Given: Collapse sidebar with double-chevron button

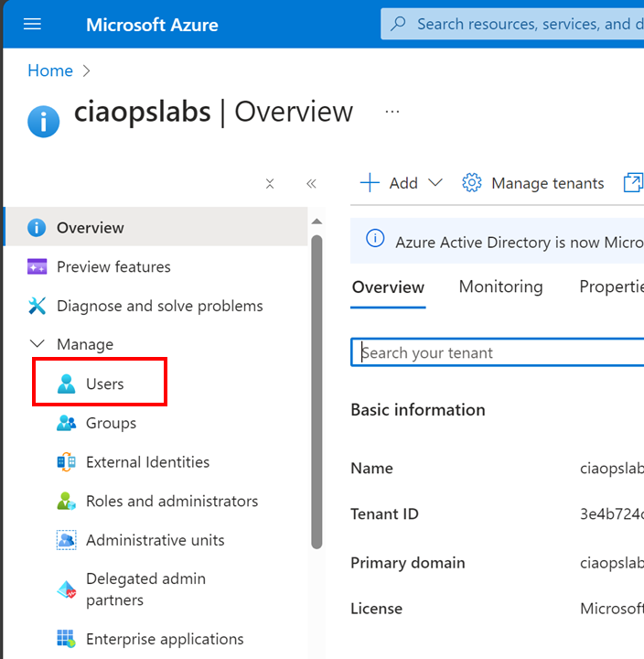Looking at the screenshot, I should tap(311, 184).
